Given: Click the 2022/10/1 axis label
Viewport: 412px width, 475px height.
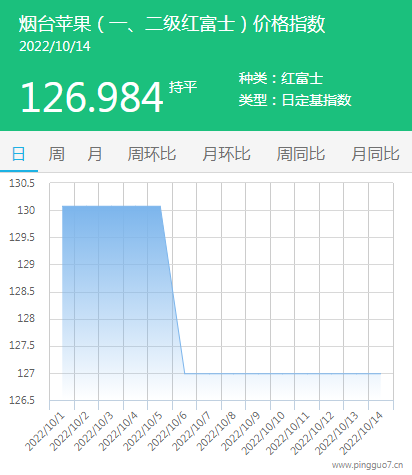Looking at the screenshot, I should pyautogui.click(x=45, y=431).
